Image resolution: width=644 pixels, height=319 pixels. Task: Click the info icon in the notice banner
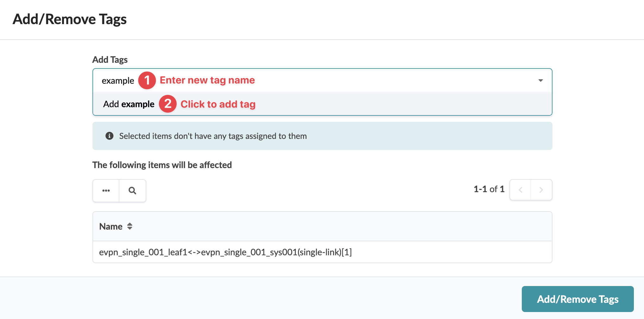tap(109, 136)
